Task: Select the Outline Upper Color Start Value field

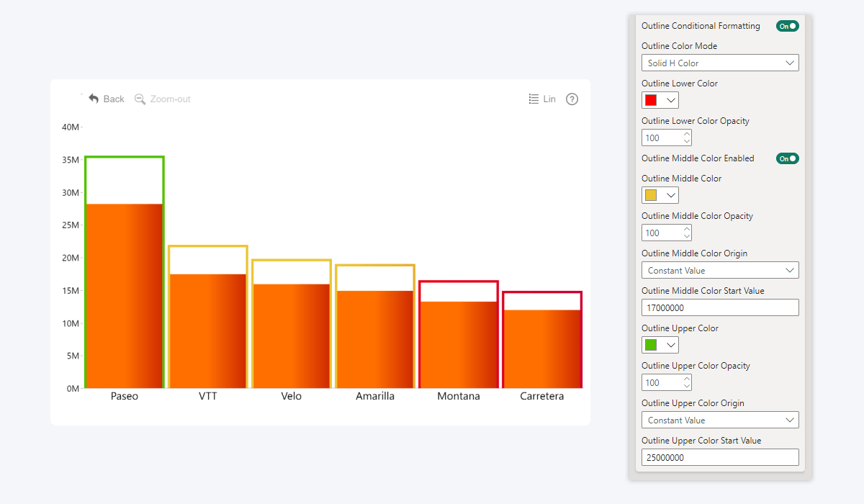Action: [720, 456]
